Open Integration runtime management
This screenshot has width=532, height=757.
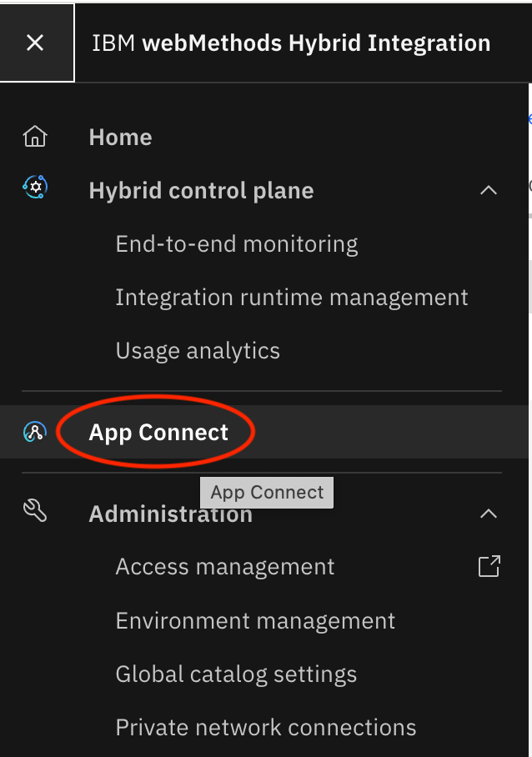pos(292,297)
